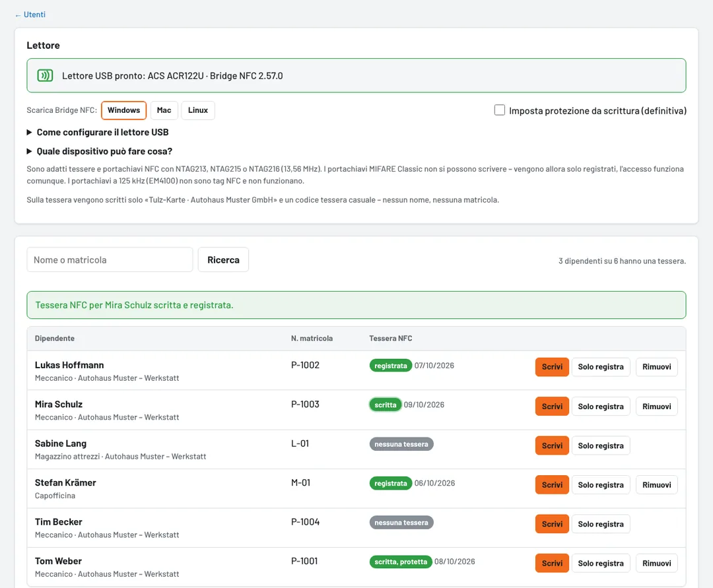Image resolution: width=713 pixels, height=588 pixels.
Task: Remove Mira Schulz's NFC card
Action: [657, 407]
